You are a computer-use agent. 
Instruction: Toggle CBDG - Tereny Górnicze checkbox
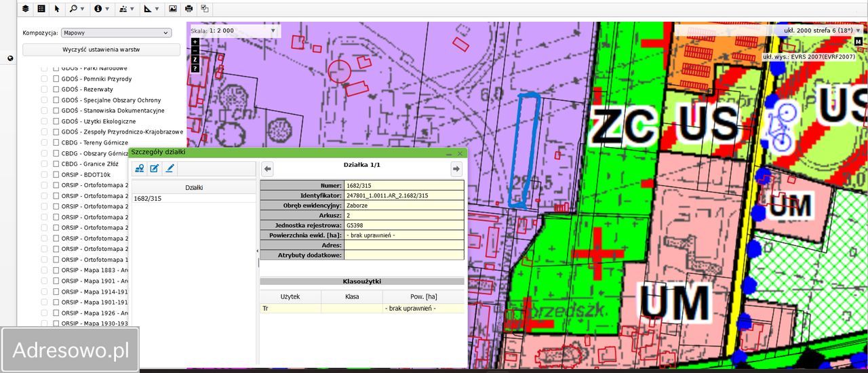(56, 142)
